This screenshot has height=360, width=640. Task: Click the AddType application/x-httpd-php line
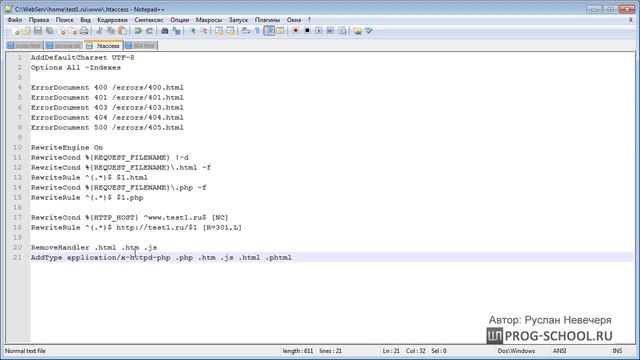(161, 258)
